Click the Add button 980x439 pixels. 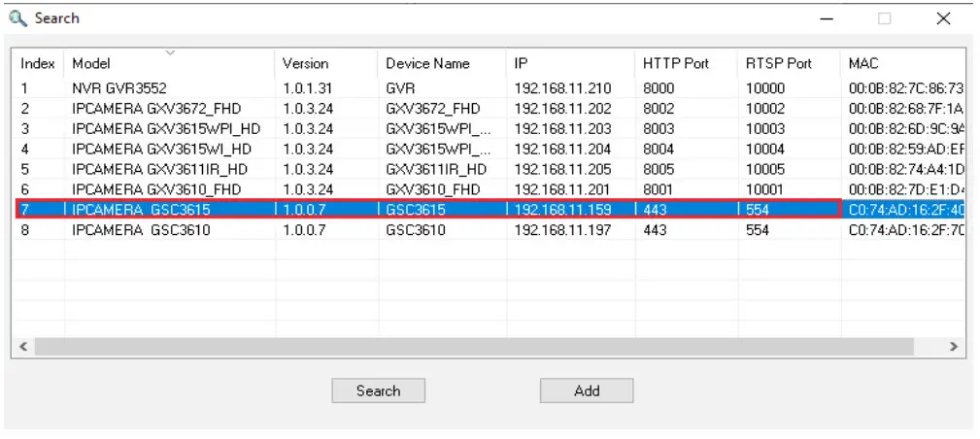click(587, 390)
